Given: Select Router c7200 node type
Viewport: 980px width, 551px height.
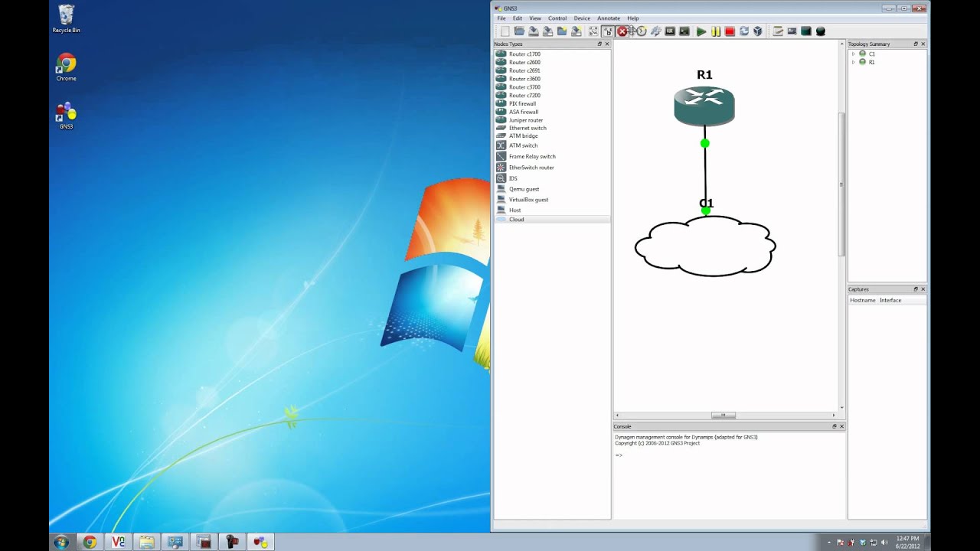Looking at the screenshot, I should coord(552,96).
